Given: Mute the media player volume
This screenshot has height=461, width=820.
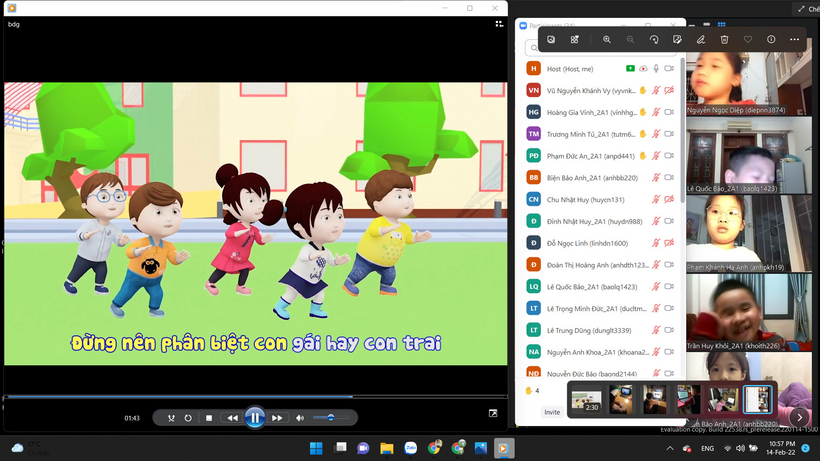Looking at the screenshot, I should [300, 418].
